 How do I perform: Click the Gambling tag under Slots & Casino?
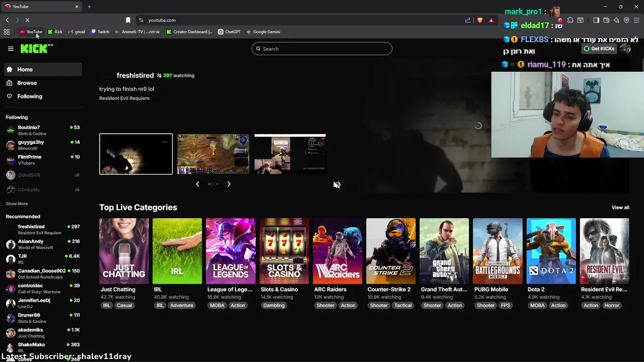pos(274,305)
